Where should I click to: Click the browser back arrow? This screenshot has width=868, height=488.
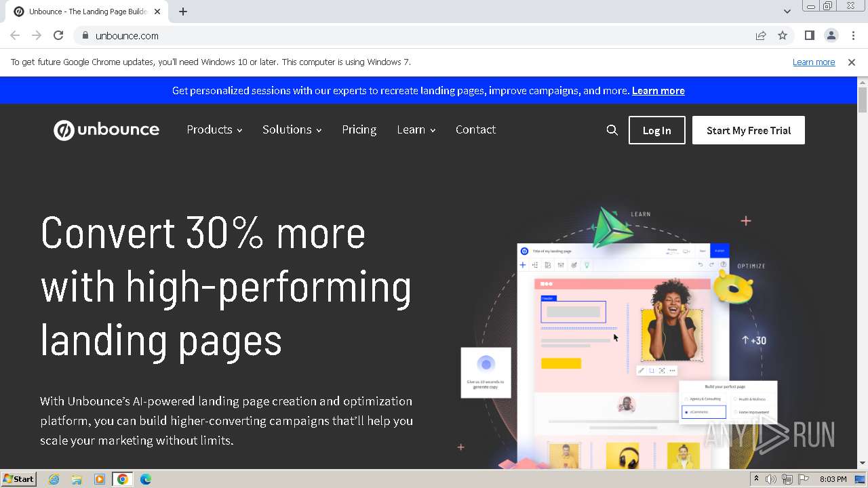click(15, 35)
